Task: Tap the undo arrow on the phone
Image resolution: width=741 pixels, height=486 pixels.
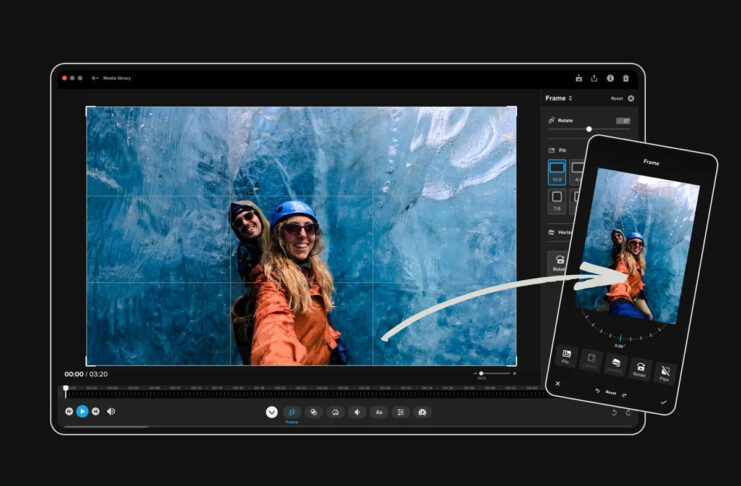Action: [597, 391]
